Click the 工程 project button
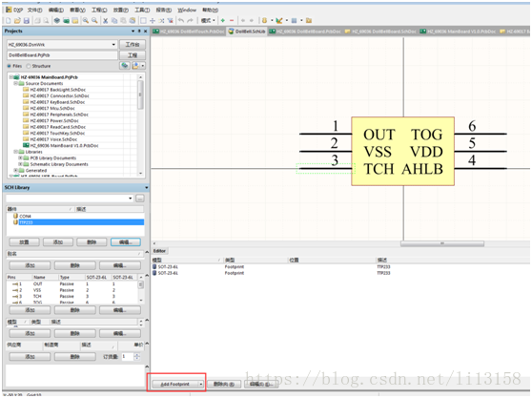532x398 pixels. click(x=133, y=55)
